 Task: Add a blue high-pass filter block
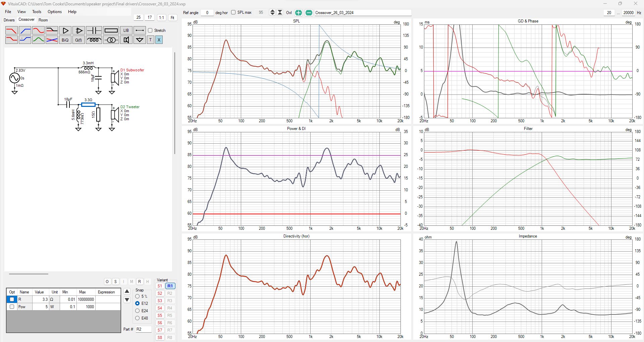click(x=25, y=30)
